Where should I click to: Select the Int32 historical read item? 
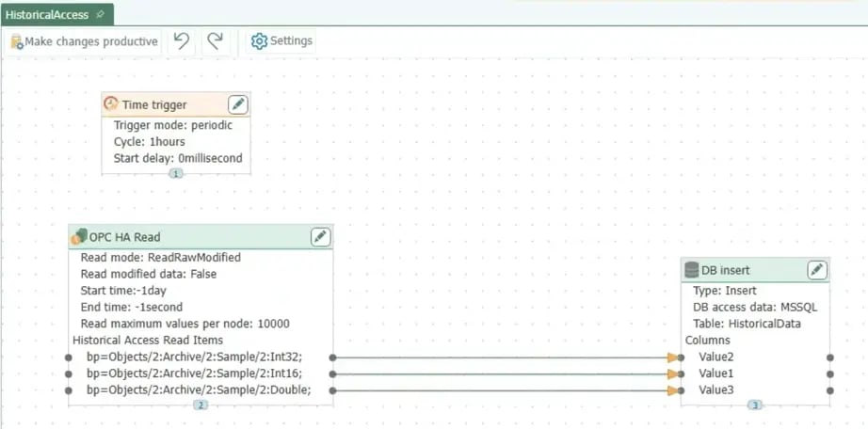coord(199,357)
